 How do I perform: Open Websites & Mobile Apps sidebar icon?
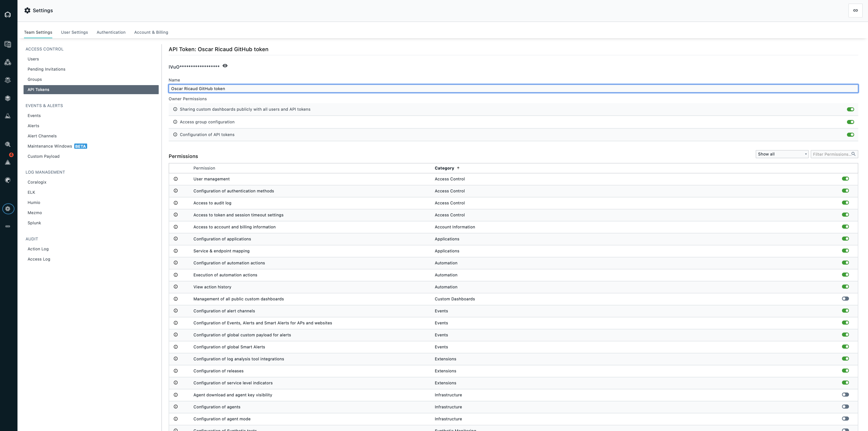(8, 44)
